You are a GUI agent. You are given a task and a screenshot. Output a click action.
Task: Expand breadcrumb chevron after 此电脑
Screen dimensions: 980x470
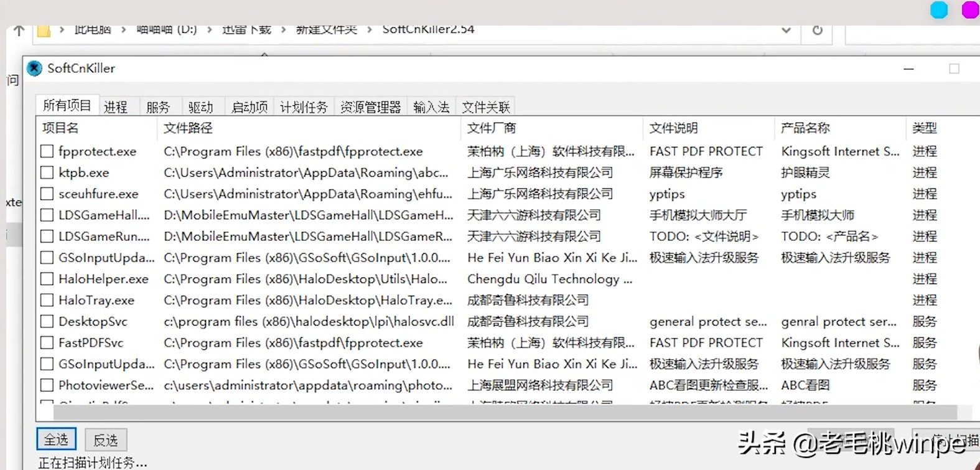tap(123, 30)
